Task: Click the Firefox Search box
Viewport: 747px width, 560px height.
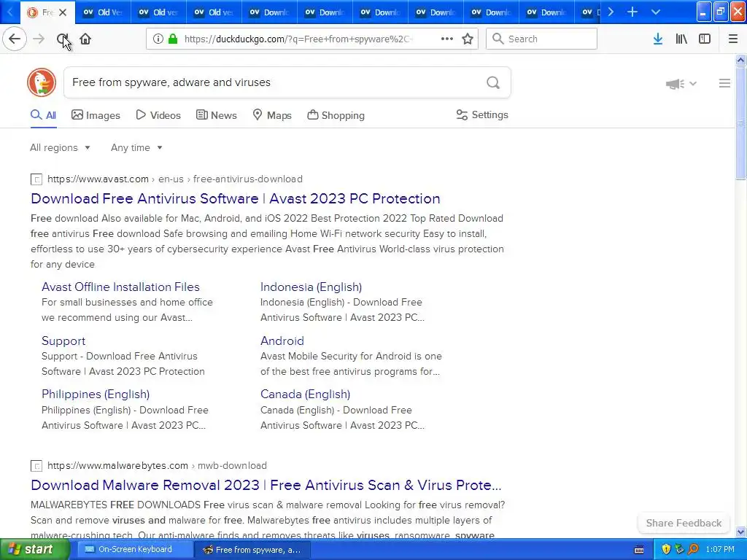Action: click(x=541, y=39)
